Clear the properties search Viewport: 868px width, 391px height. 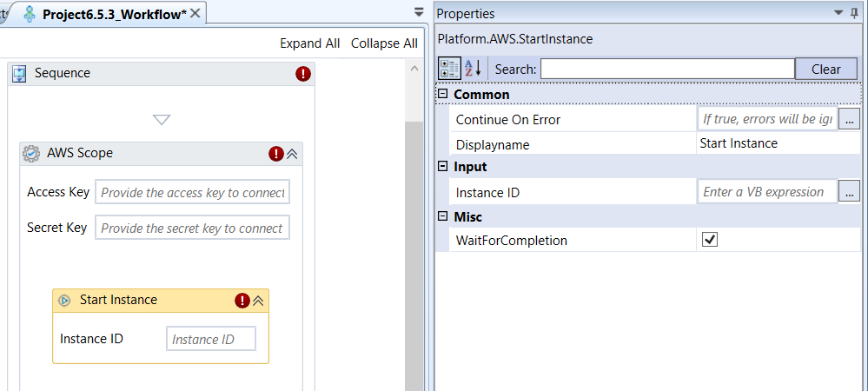[826, 70]
